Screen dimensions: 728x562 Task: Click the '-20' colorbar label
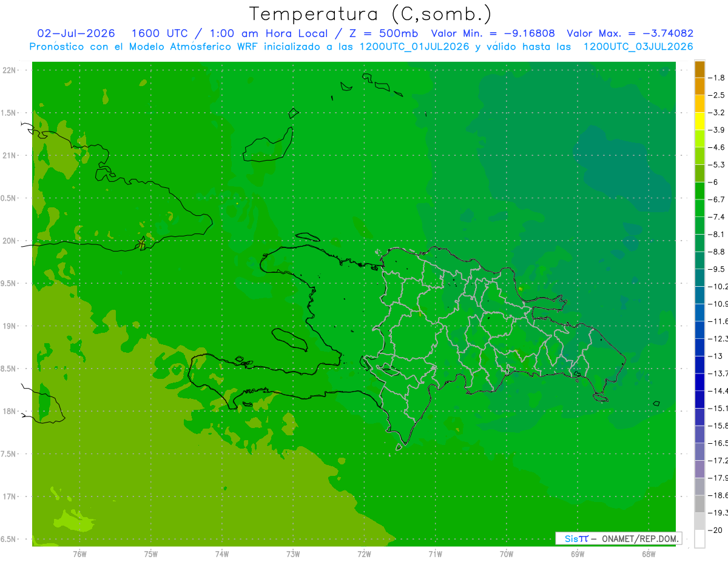coord(716,530)
